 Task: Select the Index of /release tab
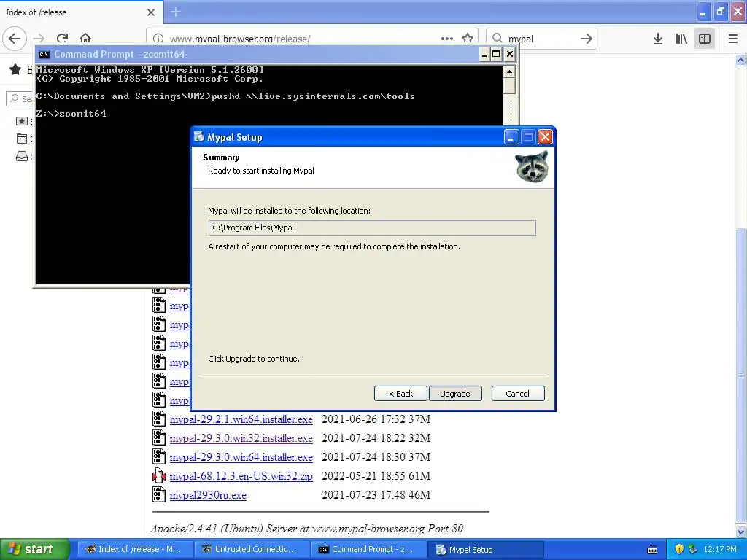click(82, 12)
